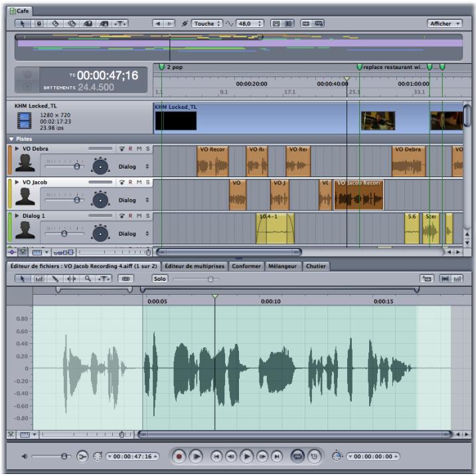Expand the VO Jacob track disclosure triangle
The height and width of the screenshot is (476, 476).
point(17,182)
